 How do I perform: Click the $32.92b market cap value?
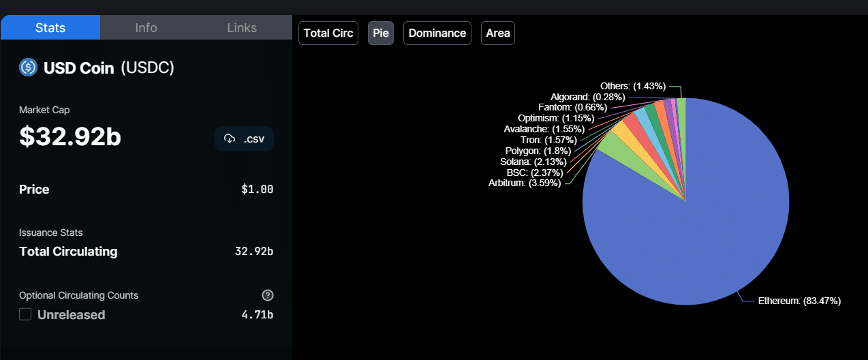click(70, 137)
